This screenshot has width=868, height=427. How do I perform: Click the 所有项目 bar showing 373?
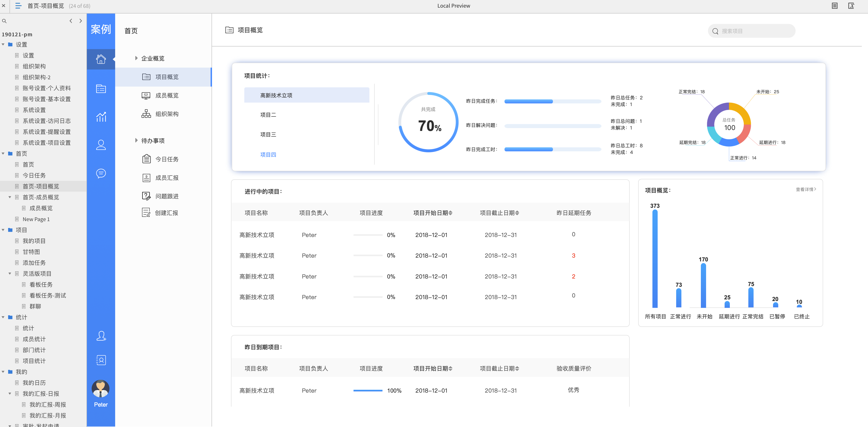655,259
